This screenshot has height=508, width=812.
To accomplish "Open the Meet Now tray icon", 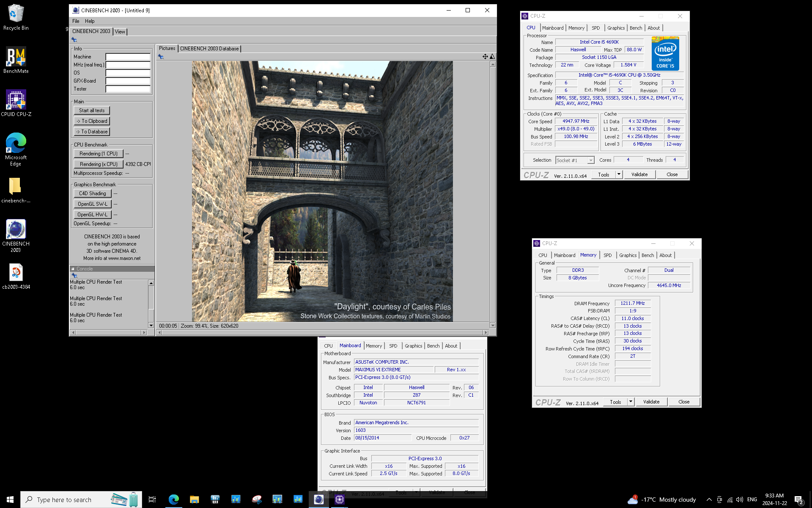I will [719, 500].
